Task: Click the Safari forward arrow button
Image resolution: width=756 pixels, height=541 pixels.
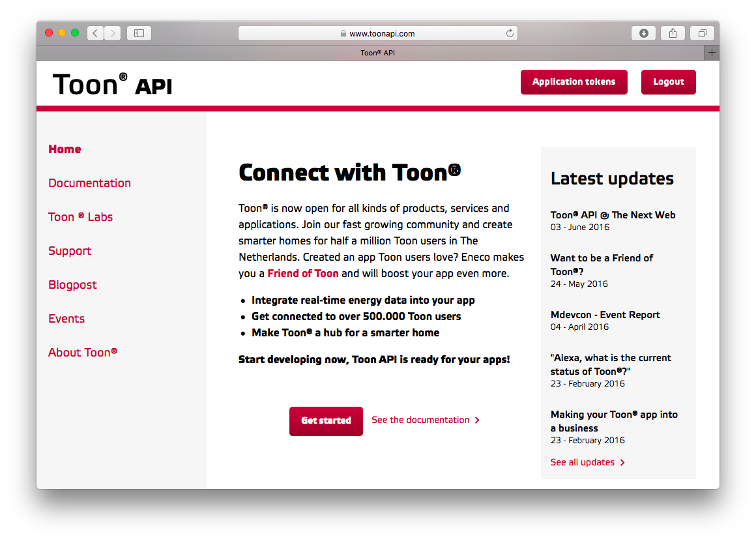Action: (x=112, y=33)
